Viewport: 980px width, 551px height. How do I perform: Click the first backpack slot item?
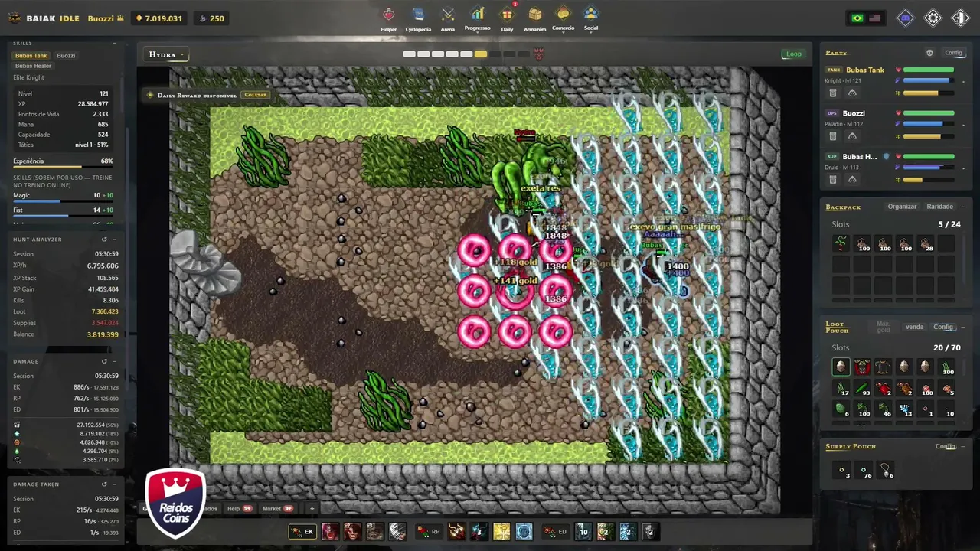click(x=841, y=243)
